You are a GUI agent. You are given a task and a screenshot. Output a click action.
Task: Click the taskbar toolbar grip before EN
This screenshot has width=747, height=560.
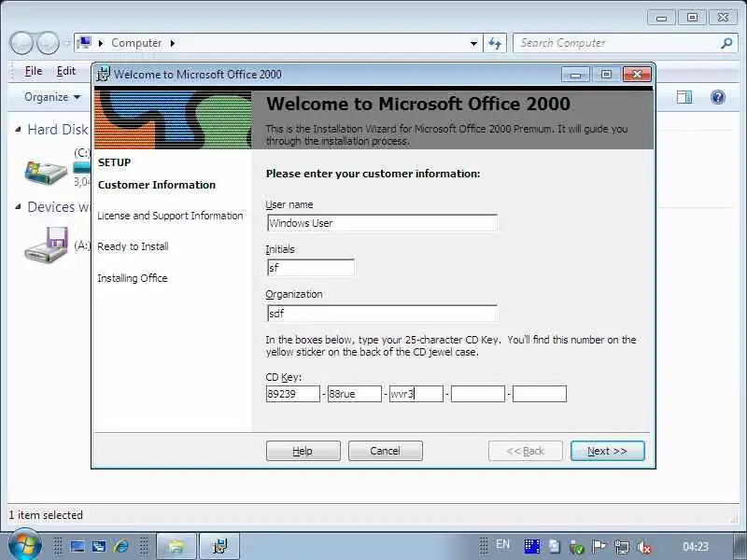483,546
